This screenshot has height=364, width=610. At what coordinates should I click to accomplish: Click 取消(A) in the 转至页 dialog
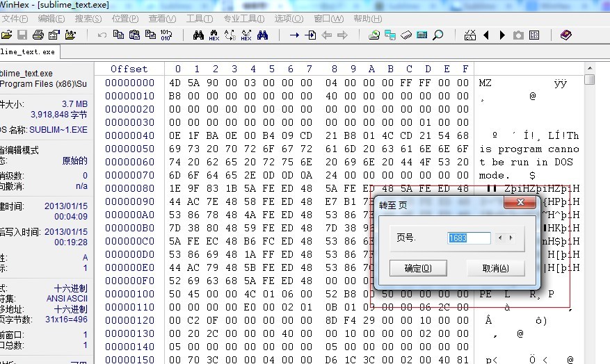click(x=496, y=268)
